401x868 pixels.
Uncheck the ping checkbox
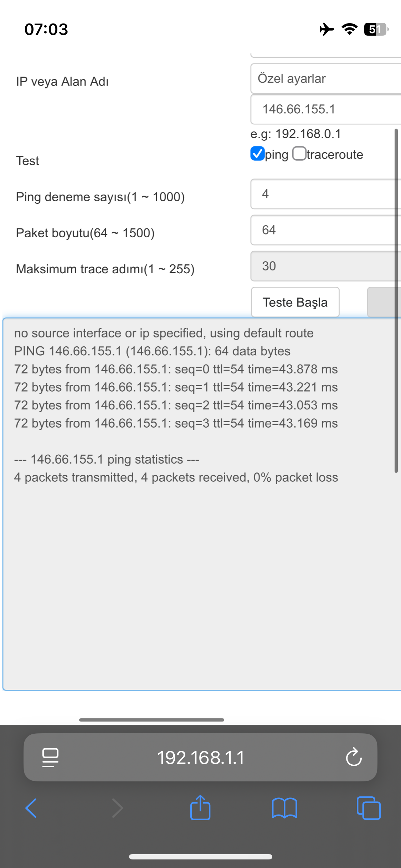257,154
